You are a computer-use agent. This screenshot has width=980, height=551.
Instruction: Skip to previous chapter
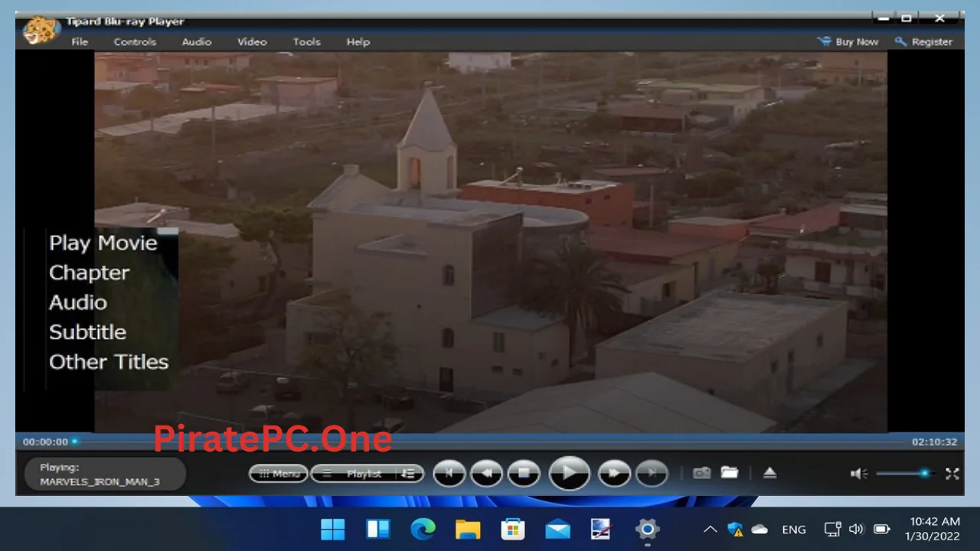coord(449,474)
